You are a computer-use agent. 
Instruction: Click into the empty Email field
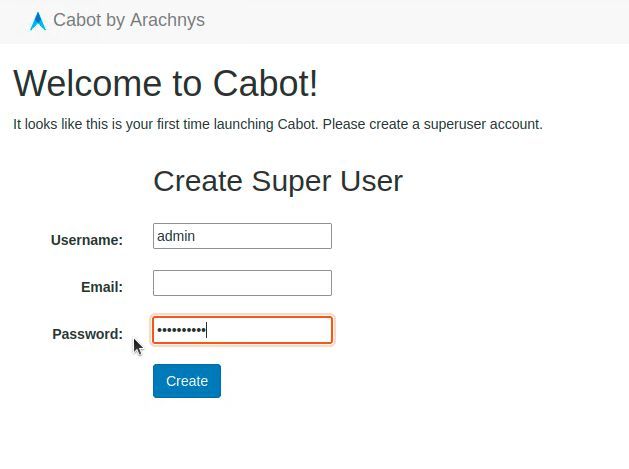point(241,283)
